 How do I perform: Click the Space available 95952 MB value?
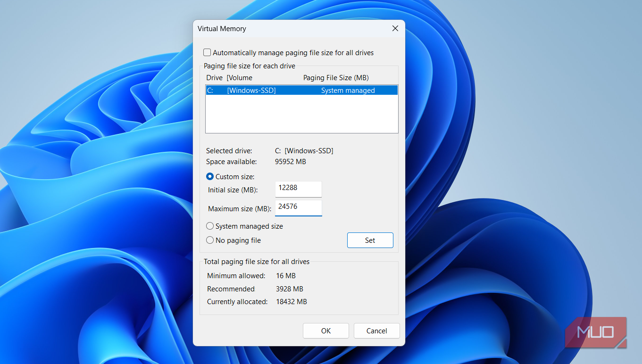tap(291, 162)
